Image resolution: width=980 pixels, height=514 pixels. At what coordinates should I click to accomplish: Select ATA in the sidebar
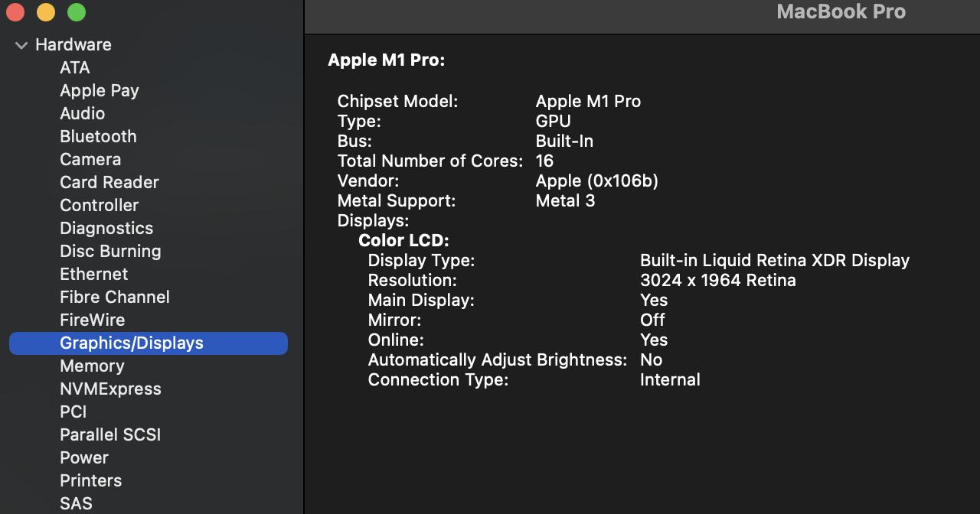click(x=74, y=68)
